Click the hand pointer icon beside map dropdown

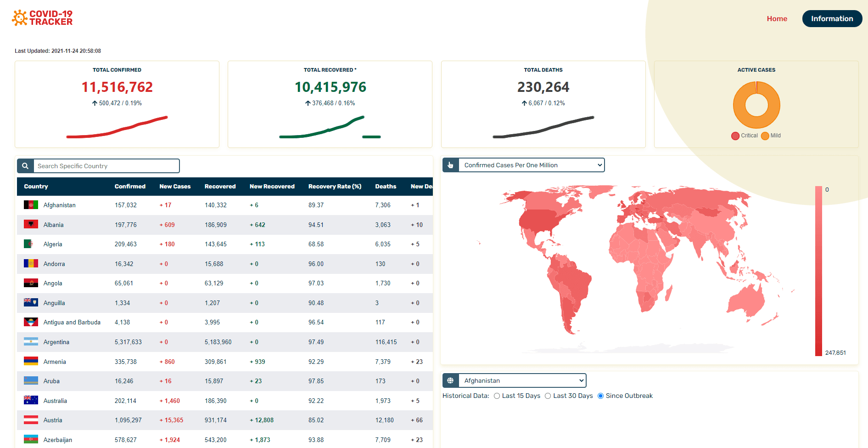coord(450,165)
